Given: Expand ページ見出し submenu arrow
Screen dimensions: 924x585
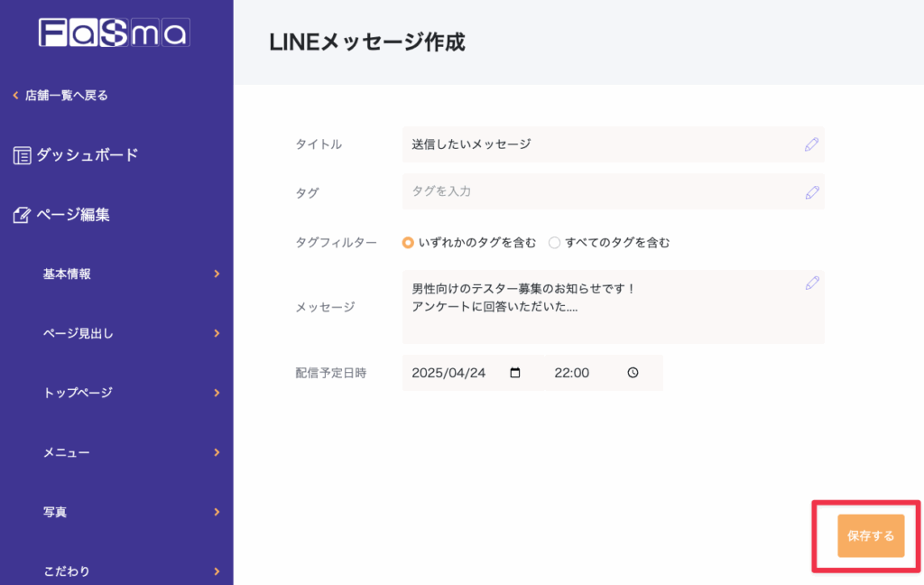Looking at the screenshot, I should (x=217, y=333).
